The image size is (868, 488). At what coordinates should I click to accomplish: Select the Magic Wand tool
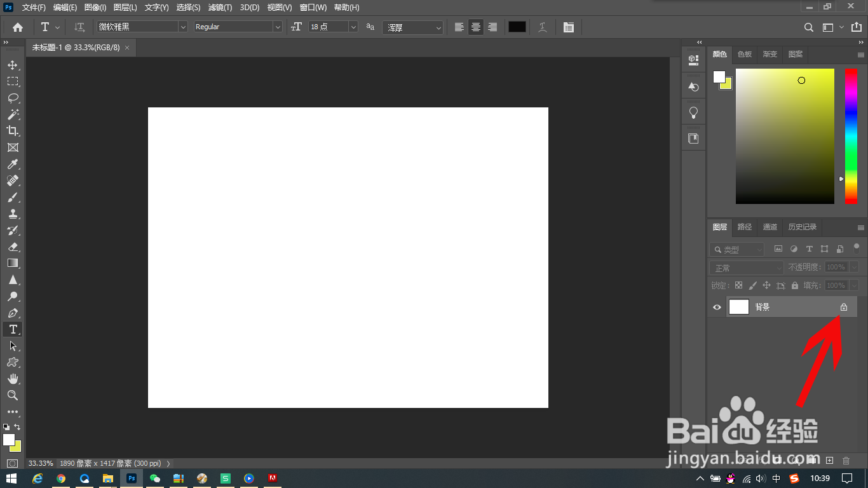(x=13, y=114)
